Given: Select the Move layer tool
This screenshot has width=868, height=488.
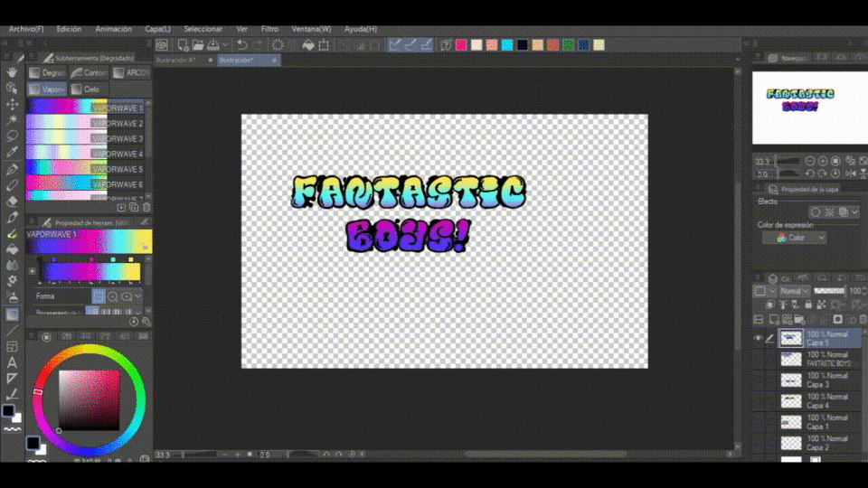Looking at the screenshot, I should [13, 104].
